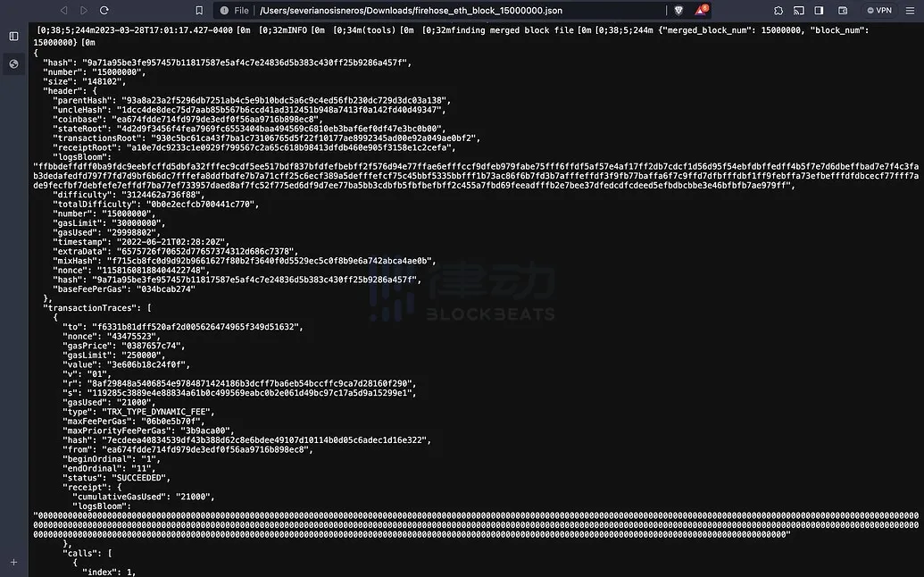Open the browser hamburger main menu
Image resolution: width=924 pixels, height=577 pixels.
coord(910,10)
